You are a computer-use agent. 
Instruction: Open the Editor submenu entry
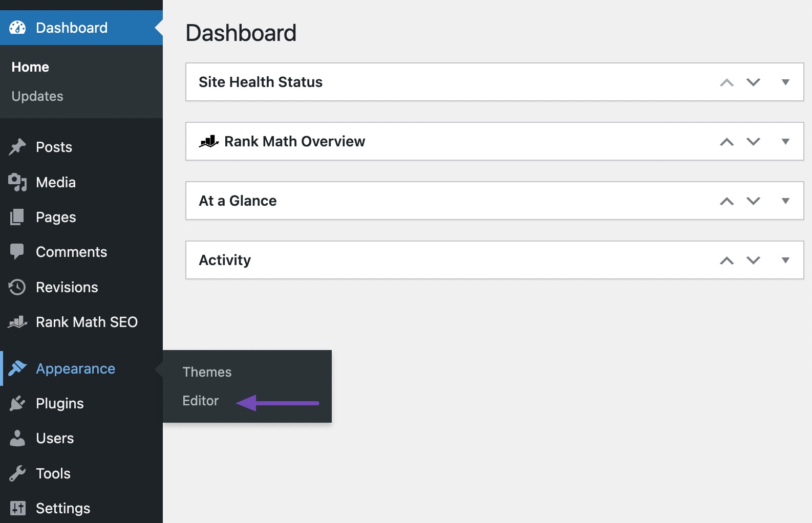coord(200,401)
